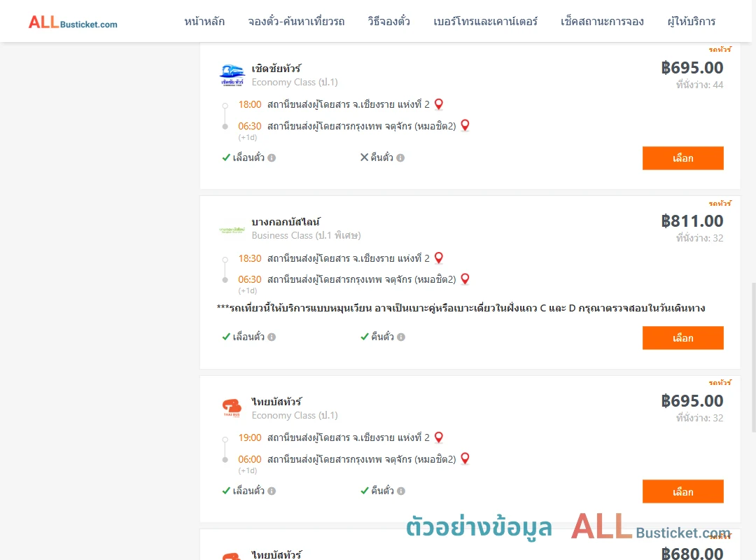Open the ALL Busticket.com logo home link
This screenshot has width=756, height=560.
73,22
